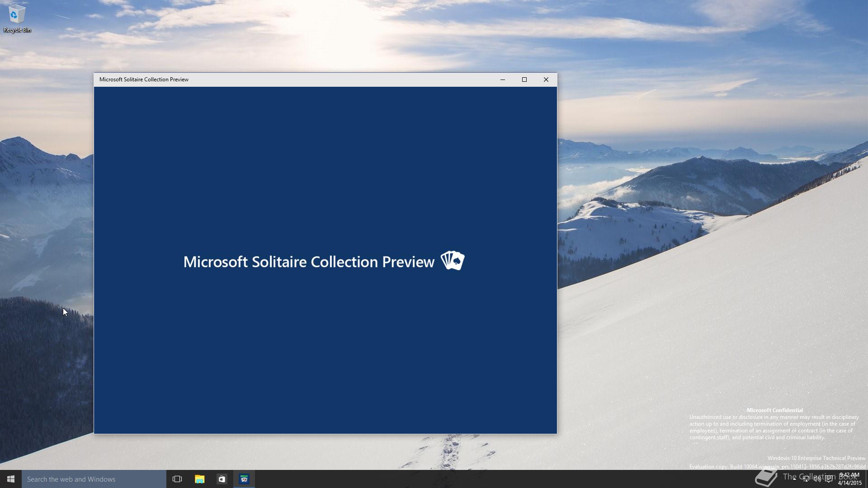
Task: Open the volume control tray icon
Action: point(817,479)
